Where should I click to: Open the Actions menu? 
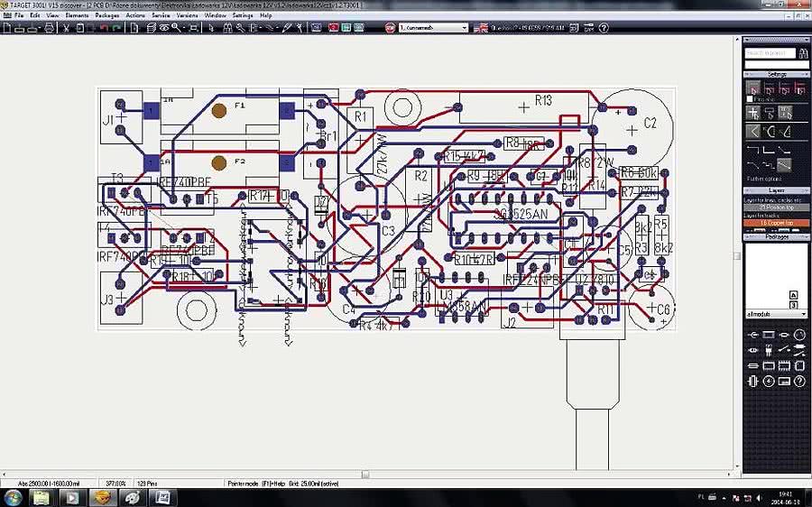(135, 15)
